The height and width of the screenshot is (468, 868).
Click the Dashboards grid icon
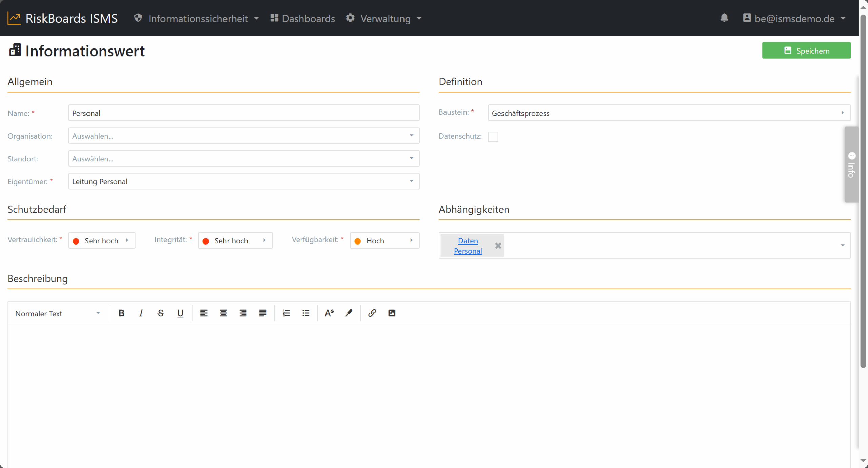pos(274,18)
